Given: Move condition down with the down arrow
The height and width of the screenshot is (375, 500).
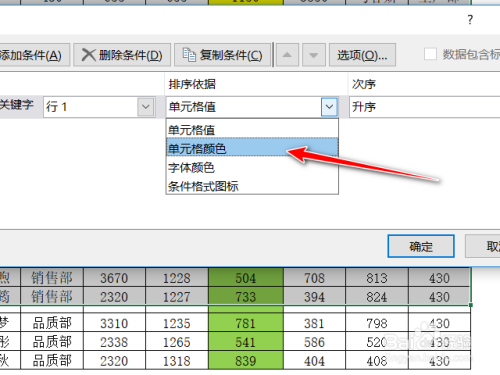Looking at the screenshot, I should point(313,55).
